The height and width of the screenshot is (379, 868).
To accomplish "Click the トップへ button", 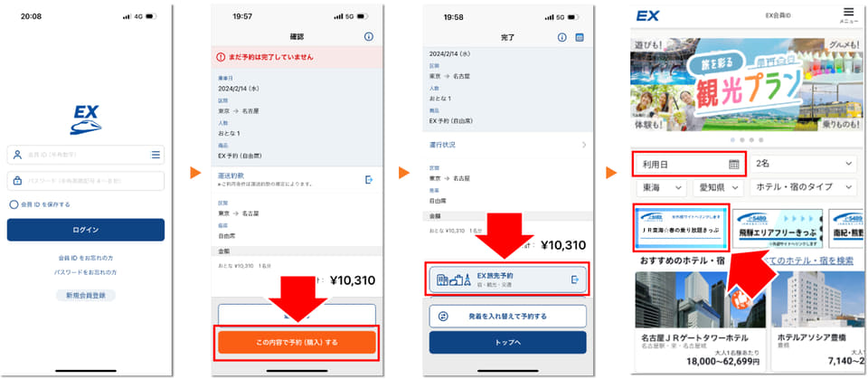I will (507, 343).
